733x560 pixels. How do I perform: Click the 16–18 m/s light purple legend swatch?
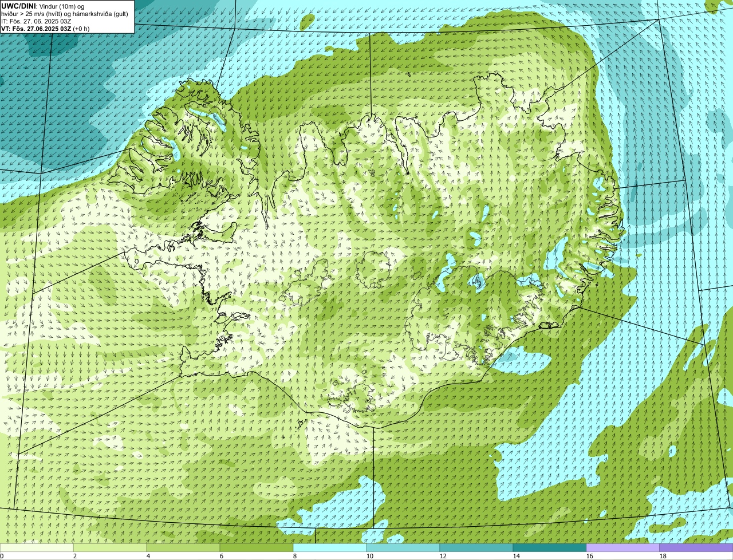[x=623, y=547]
